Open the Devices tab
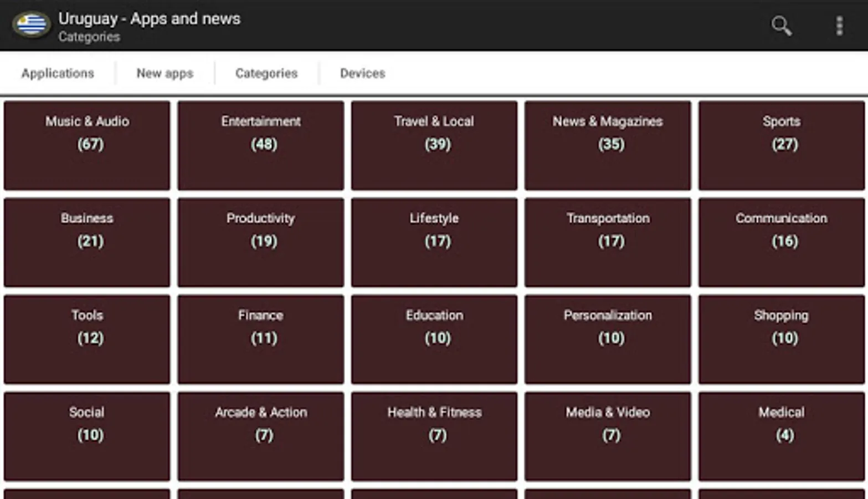 362,73
